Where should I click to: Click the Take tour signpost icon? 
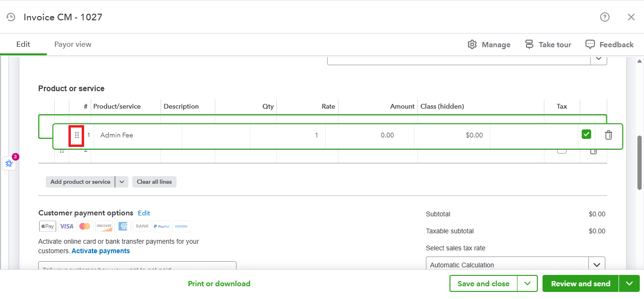(529, 44)
